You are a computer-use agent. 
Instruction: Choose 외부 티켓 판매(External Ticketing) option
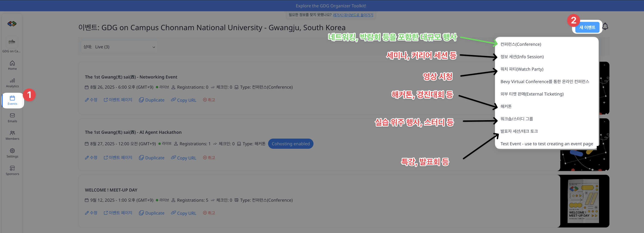point(532,94)
